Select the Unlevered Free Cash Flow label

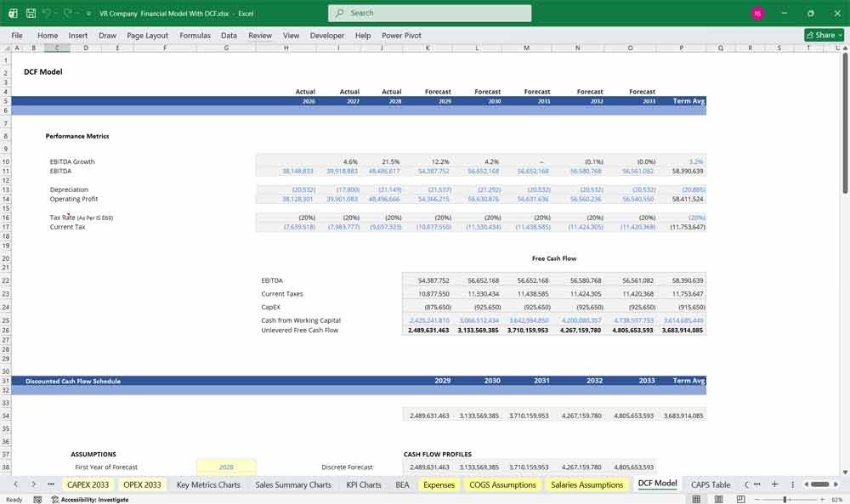[300, 330]
